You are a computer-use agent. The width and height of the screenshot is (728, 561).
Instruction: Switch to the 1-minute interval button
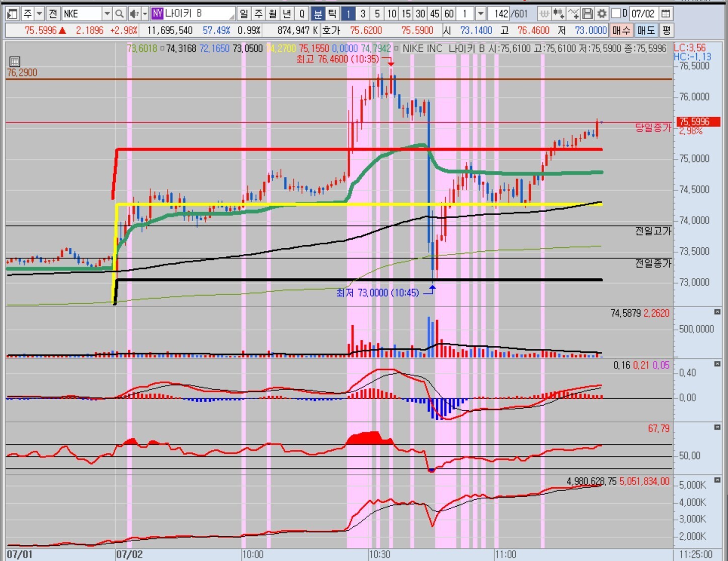[348, 14]
